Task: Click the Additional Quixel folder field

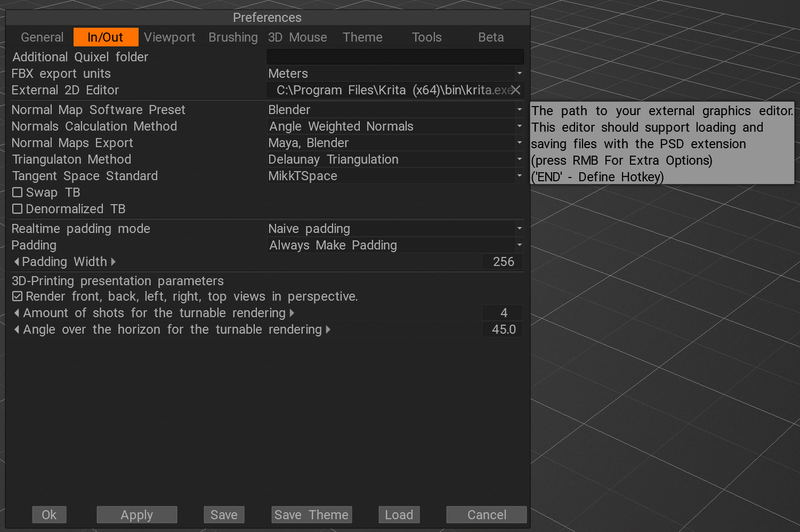Action: click(x=395, y=57)
